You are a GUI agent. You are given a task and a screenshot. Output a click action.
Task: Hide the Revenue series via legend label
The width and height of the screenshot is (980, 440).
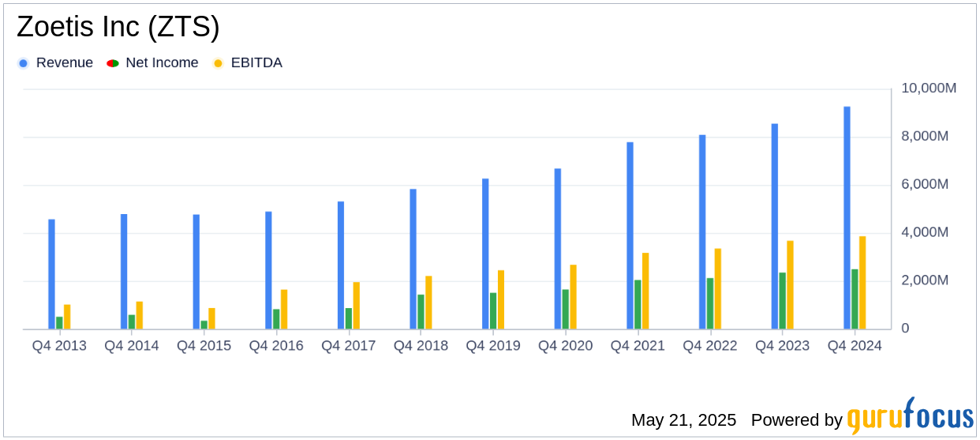(65, 63)
